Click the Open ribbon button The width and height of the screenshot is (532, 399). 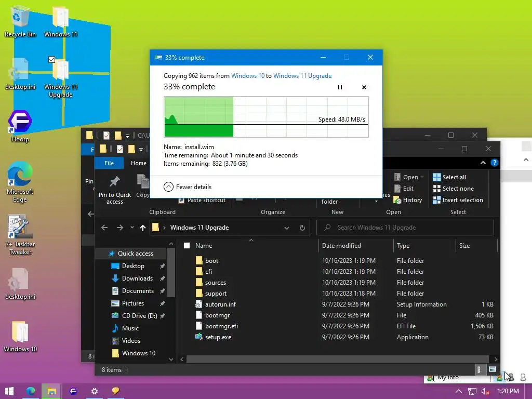409,177
